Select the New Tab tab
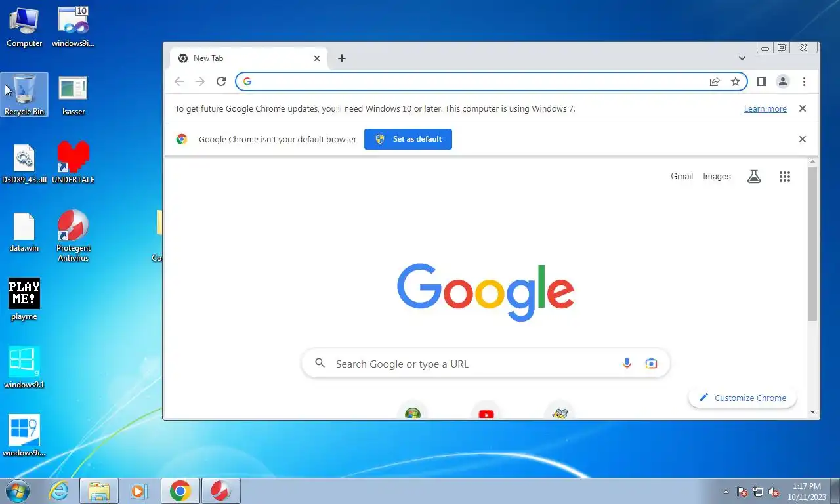The width and height of the screenshot is (840, 504). click(x=249, y=58)
